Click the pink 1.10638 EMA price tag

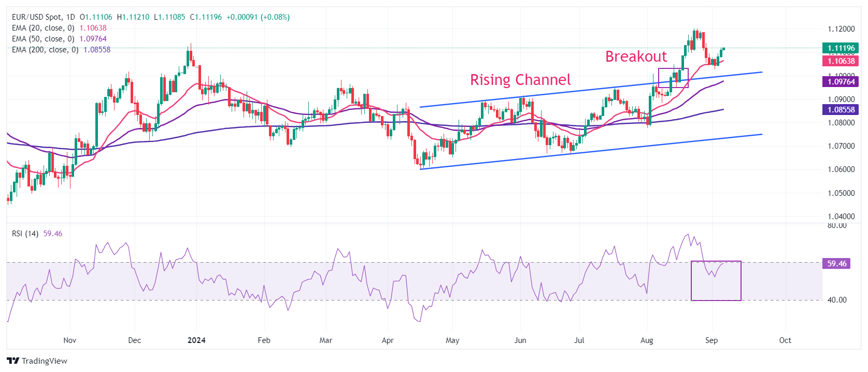click(x=841, y=61)
